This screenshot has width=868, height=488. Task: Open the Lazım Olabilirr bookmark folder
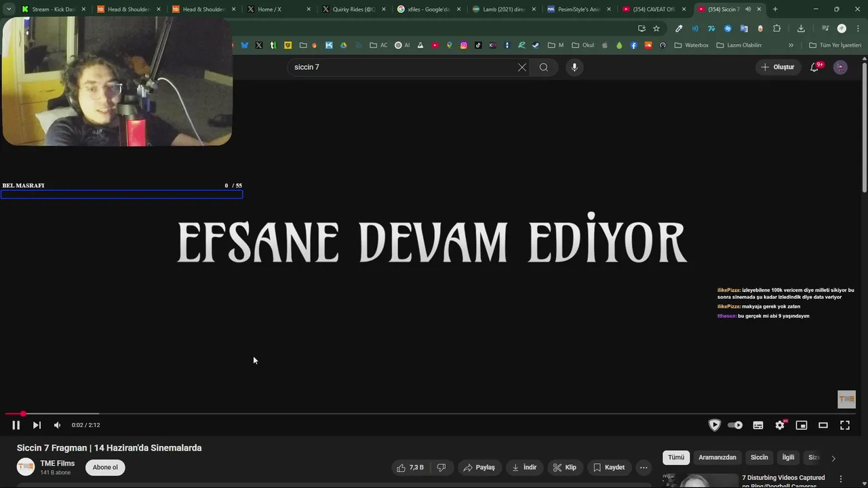click(739, 45)
